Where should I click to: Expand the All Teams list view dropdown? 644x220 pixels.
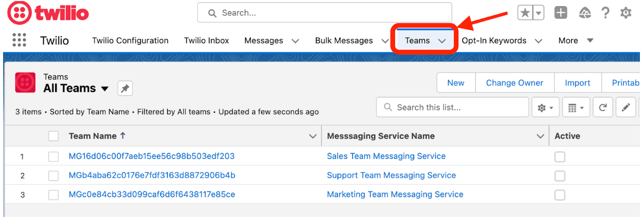pyautogui.click(x=105, y=89)
